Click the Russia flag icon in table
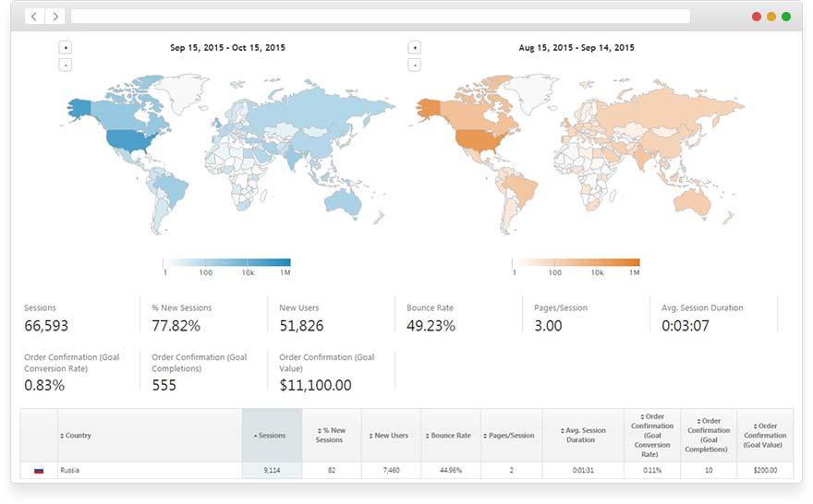The height and width of the screenshot is (504, 813). tap(39, 470)
